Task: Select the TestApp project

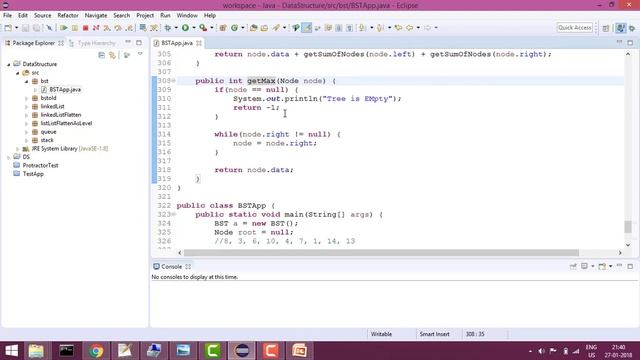Action: [x=33, y=174]
